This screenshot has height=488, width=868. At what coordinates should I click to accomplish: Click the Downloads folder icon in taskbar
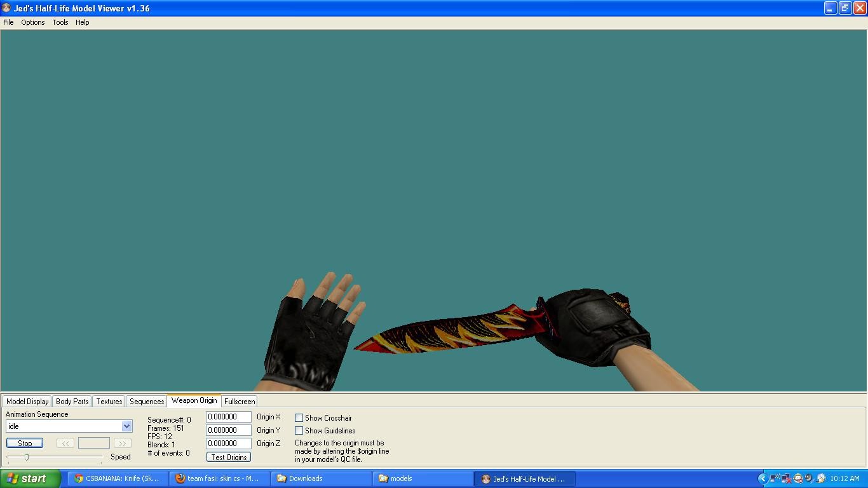point(281,478)
